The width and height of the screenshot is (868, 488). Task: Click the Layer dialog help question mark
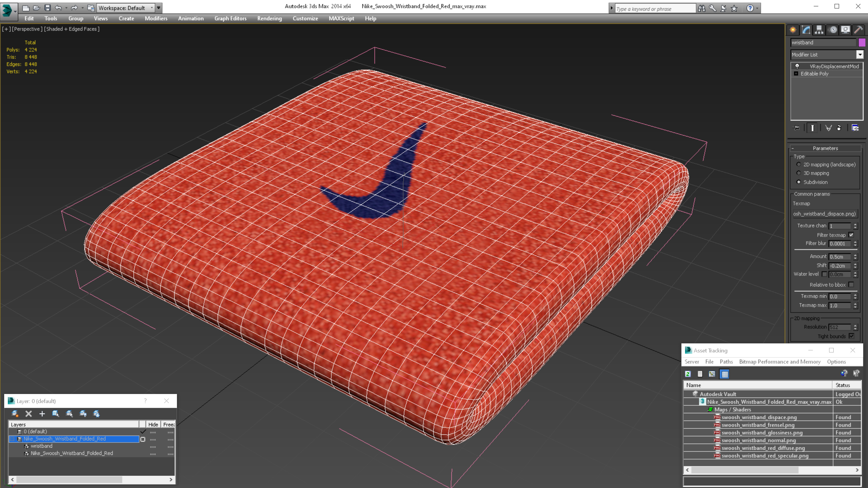tap(146, 401)
